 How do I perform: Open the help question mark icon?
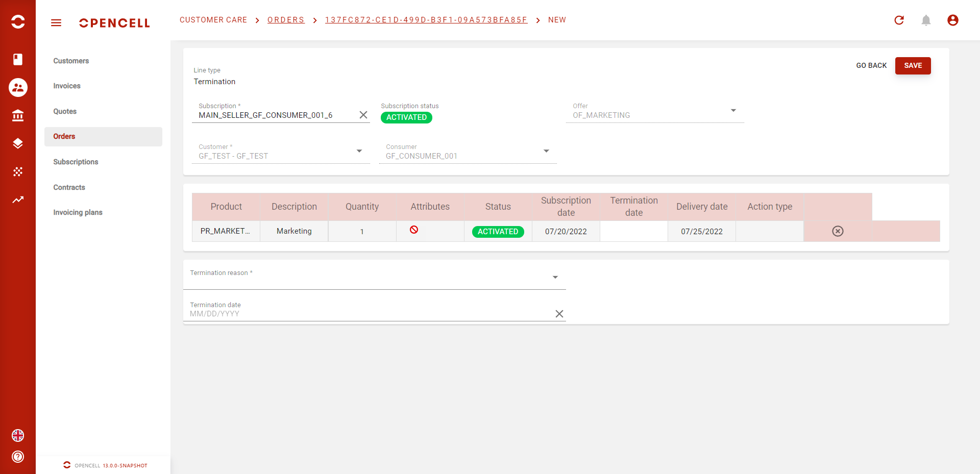[x=18, y=457]
